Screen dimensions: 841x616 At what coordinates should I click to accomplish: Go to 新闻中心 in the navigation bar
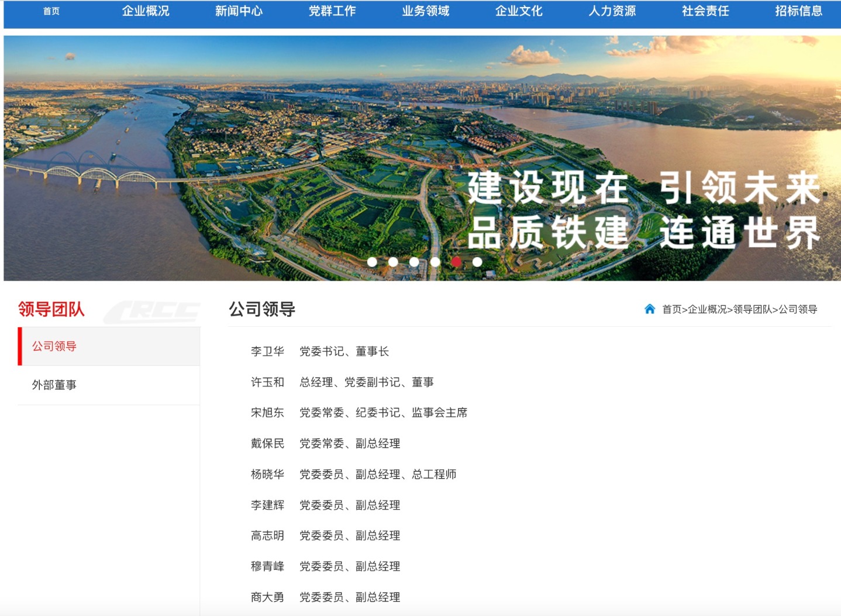(x=239, y=11)
